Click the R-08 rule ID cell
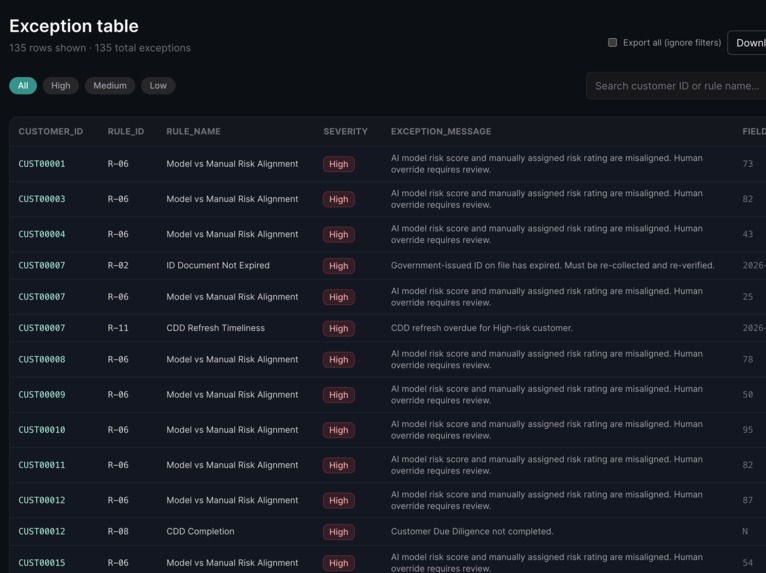This screenshot has height=573, width=766. pos(118,531)
